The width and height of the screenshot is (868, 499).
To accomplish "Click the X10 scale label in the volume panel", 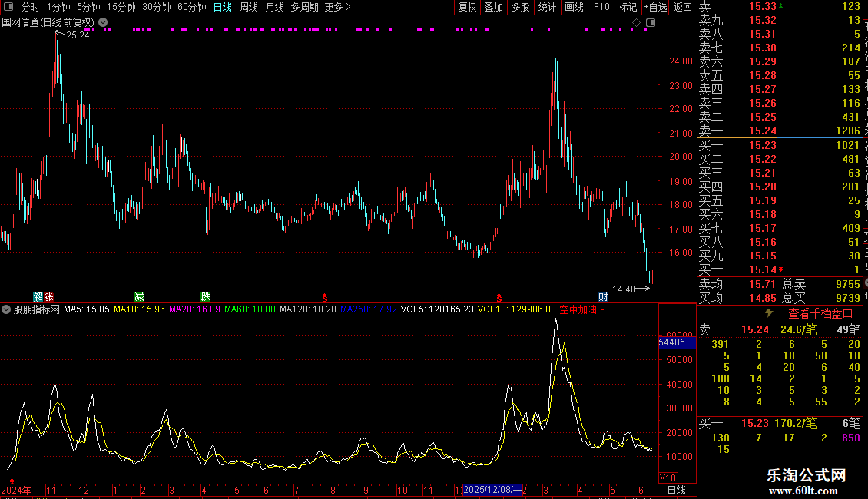I will 668,478.
